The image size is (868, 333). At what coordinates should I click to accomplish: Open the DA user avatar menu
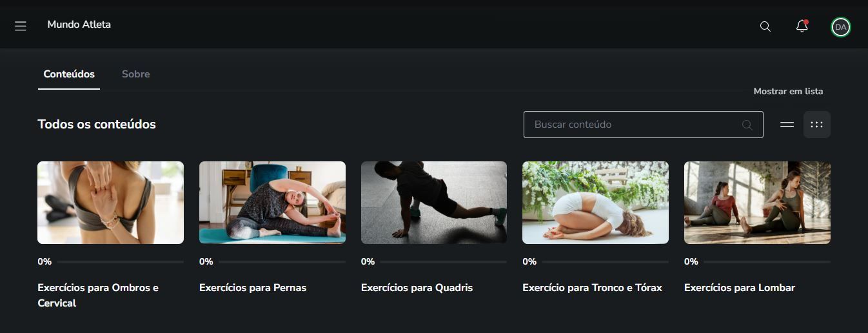pos(840,26)
